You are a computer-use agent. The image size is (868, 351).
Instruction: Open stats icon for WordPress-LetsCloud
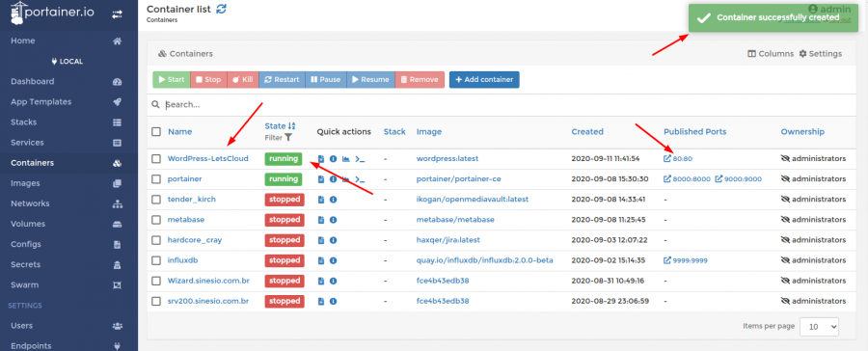[346, 159]
